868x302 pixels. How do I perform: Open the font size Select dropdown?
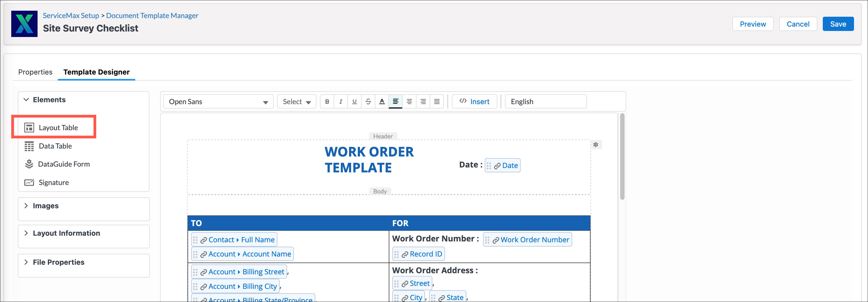(x=296, y=102)
